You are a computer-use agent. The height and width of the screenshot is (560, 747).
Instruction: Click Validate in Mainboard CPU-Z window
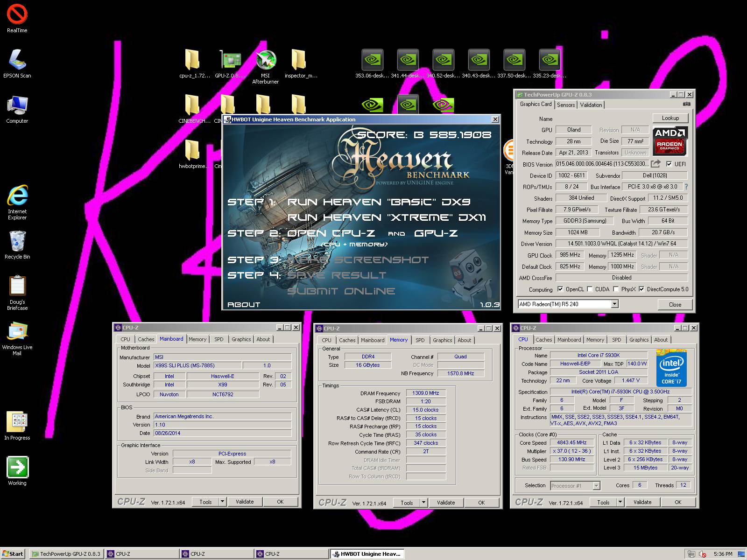[x=245, y=502]
